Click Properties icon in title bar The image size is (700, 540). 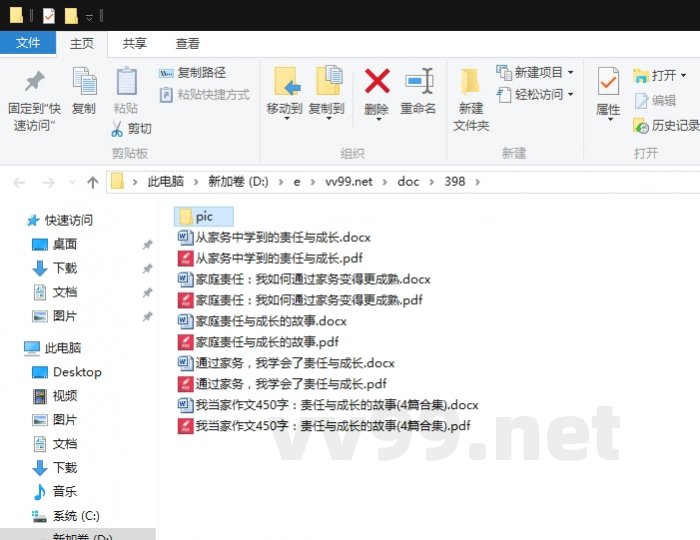[49, 16]
